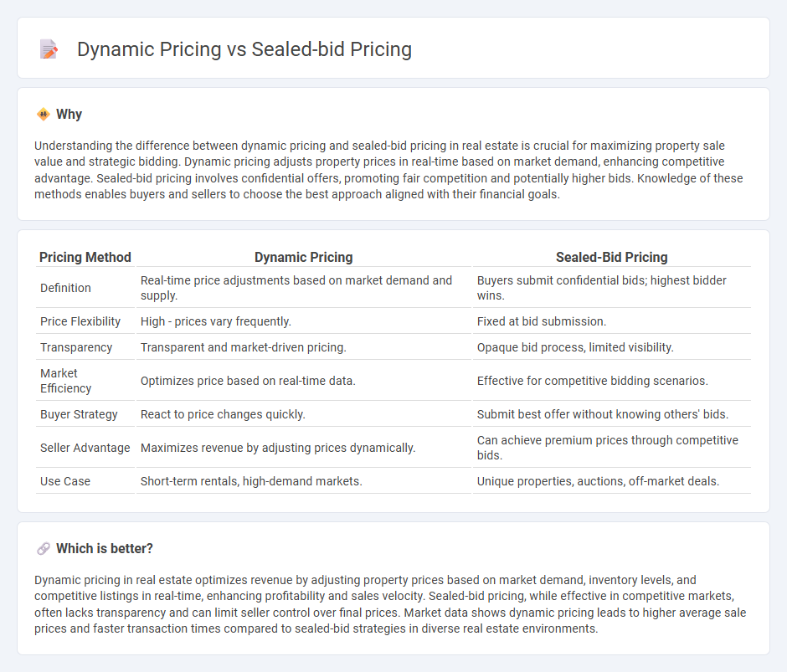The height and width of the screenshot is (672, 787).
Task: Click cell 'Buyers submit confidential bids; highest bidder wins.'
Action: pos(612,288)
